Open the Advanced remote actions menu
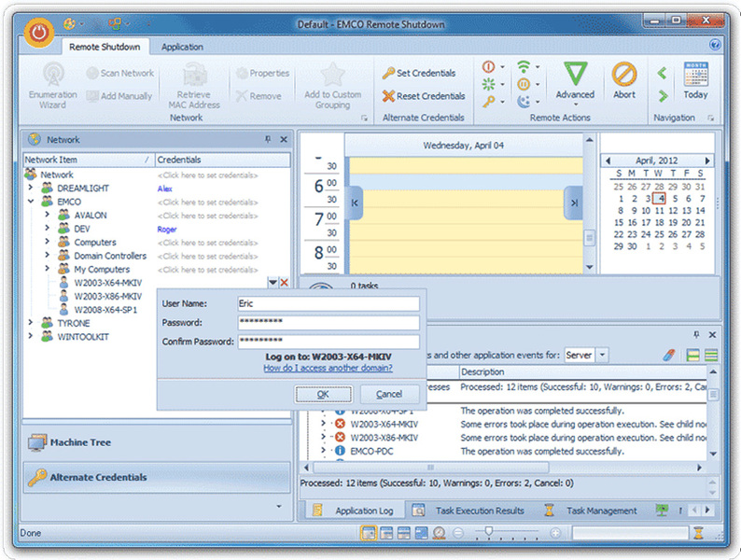This screenshot has width=741, height=560. click(575, 83)
